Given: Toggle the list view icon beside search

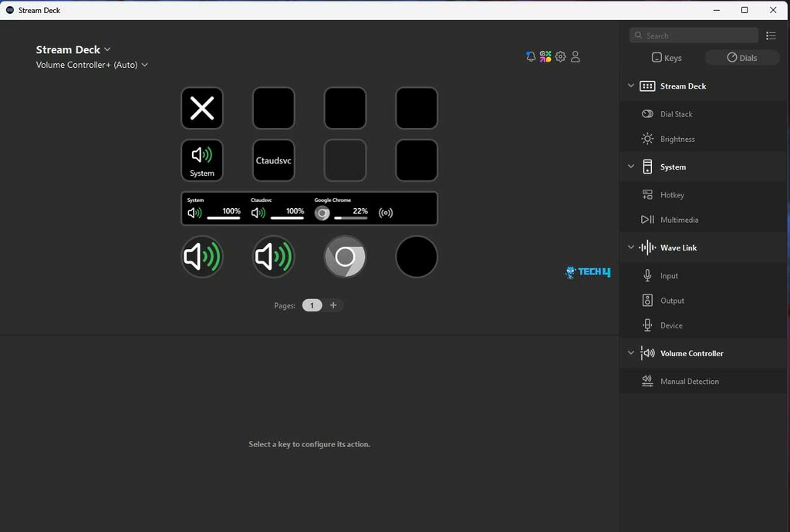Looking at the screenshot, I should [x=771, y=35].
